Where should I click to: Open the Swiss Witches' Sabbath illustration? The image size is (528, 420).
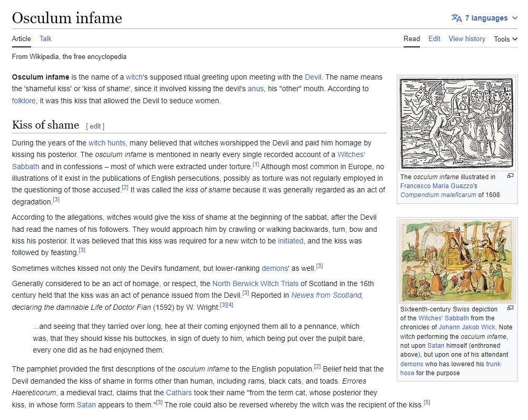pyautogui.click(x=457, y=261)
